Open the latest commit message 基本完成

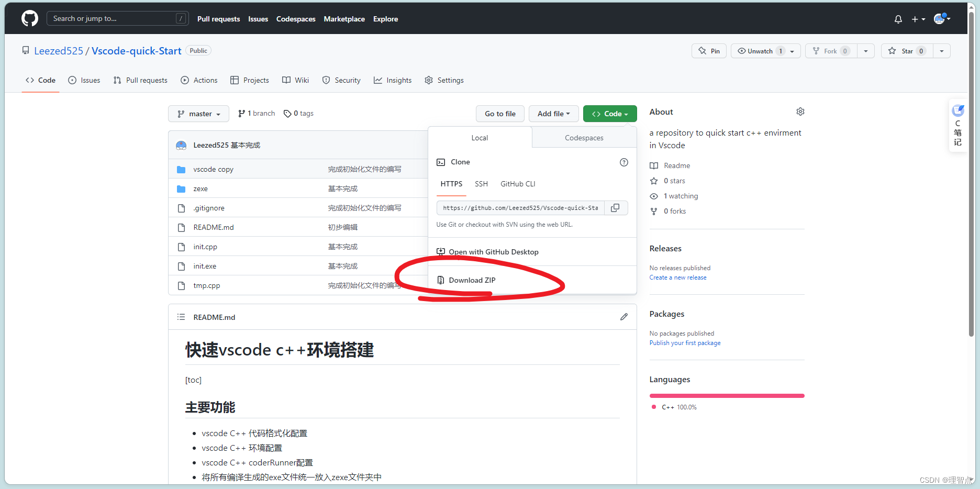tap(246, 145)
